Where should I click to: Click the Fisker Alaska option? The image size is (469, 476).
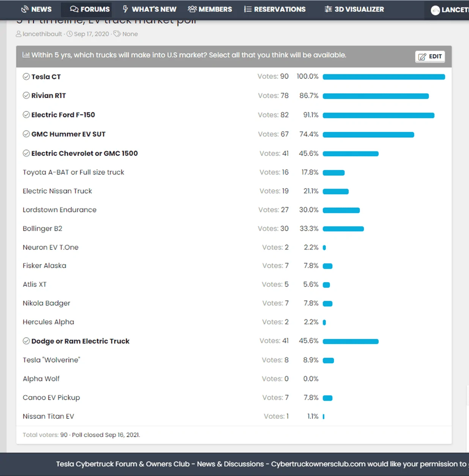pos(44,265)
